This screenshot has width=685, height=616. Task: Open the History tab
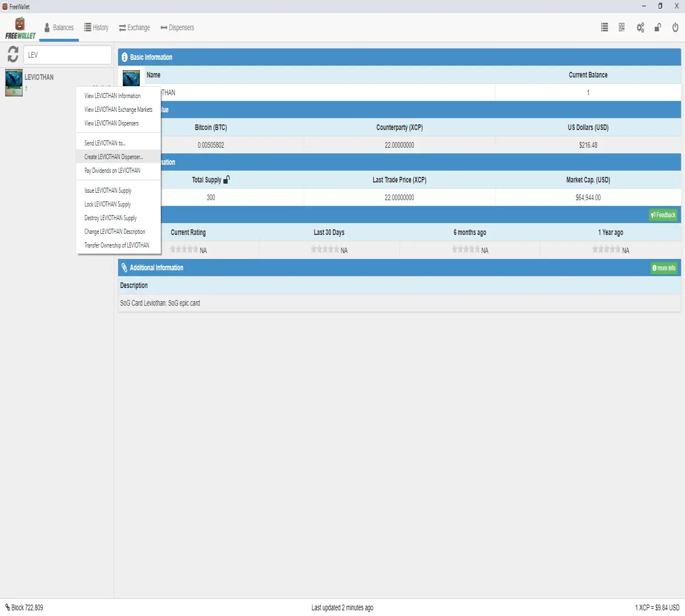pos(96,27)
